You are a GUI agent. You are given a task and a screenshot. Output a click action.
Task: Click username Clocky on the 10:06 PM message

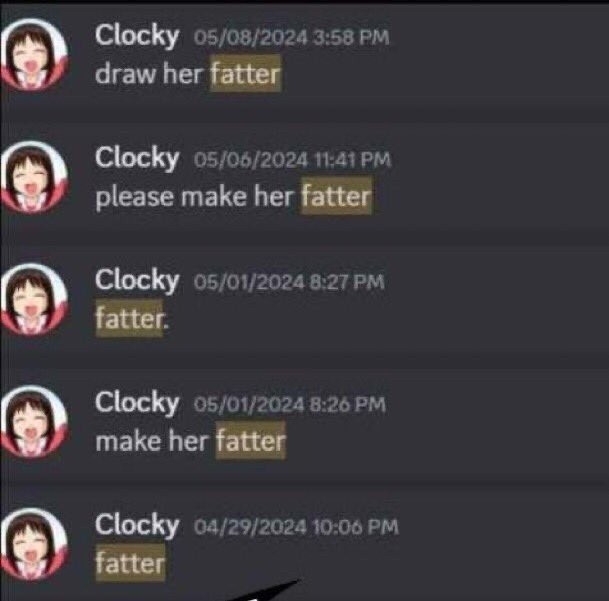point(137,525)
